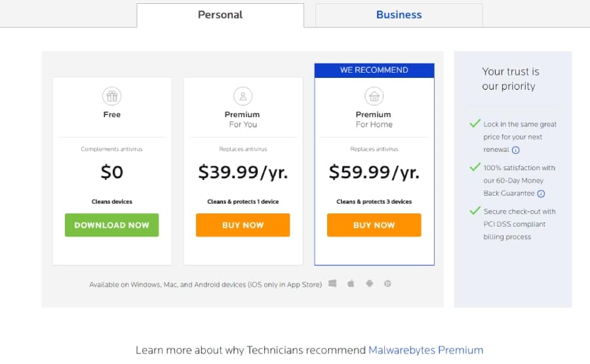Click the Chrome platform icon
The height and width of the screenshot is (364, 590).
[387, 284]
